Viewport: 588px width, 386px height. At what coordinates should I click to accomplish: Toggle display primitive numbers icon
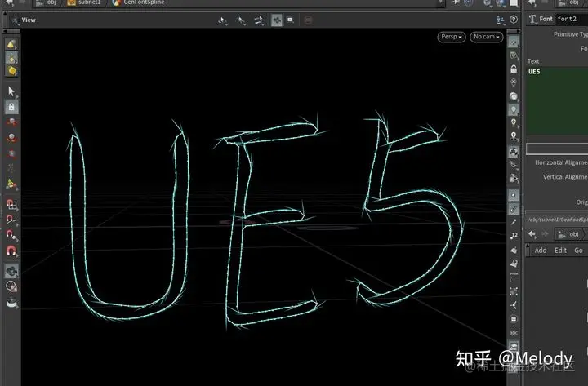point(514,264)
